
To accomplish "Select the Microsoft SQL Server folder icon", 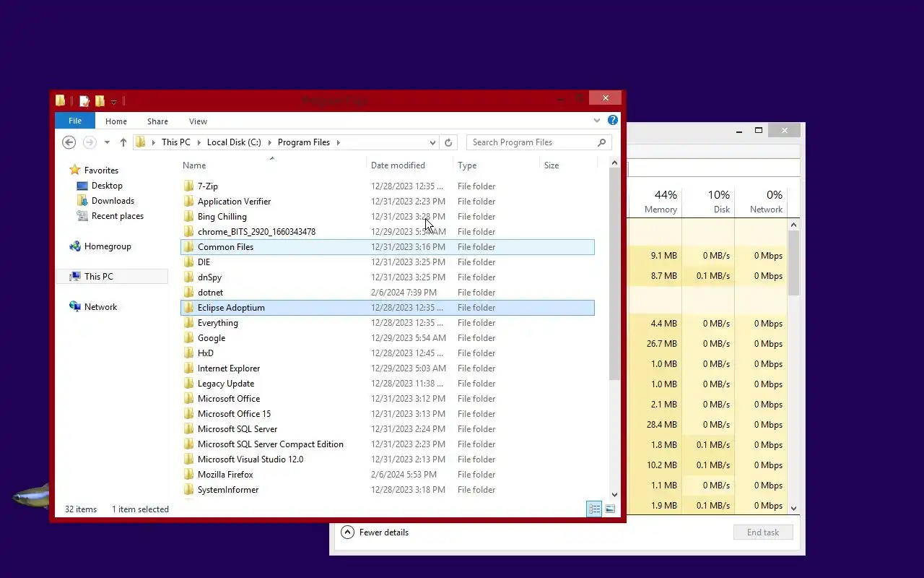I will (x=188, y=429).
